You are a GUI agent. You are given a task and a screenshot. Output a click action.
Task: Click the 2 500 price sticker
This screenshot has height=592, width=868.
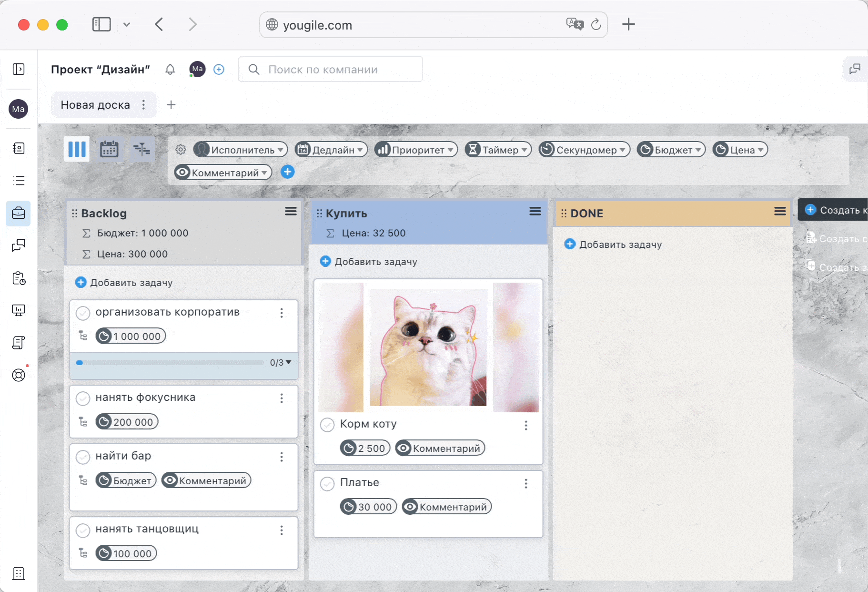tap(365, 448)
